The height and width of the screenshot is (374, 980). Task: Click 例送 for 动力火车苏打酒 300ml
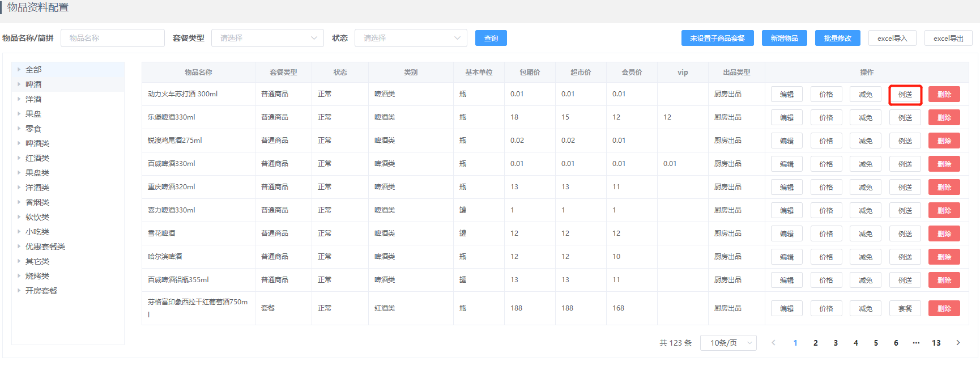click(905, 95)
